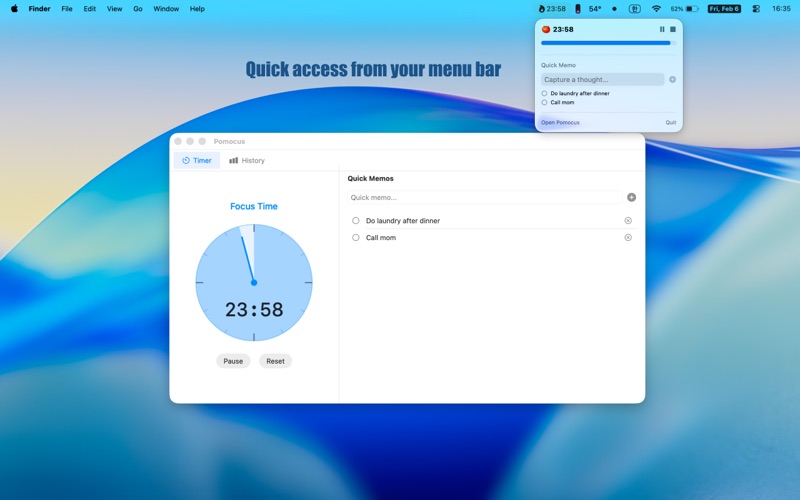Open the Edit menu
This screenshot has width=800, height=500.
point(90,9)
